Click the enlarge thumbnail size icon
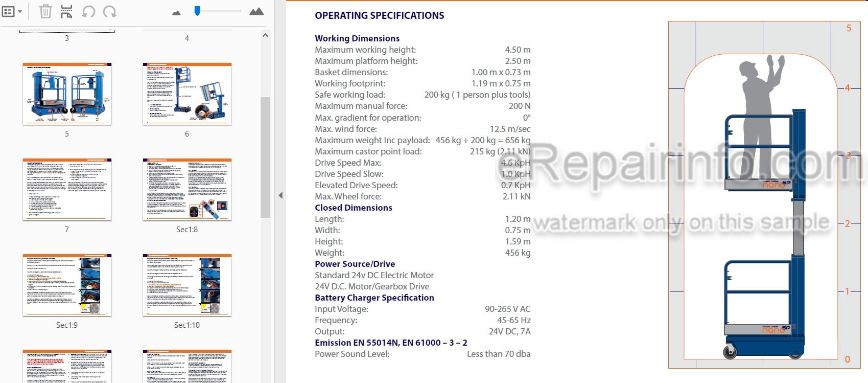 coord(256,11)
